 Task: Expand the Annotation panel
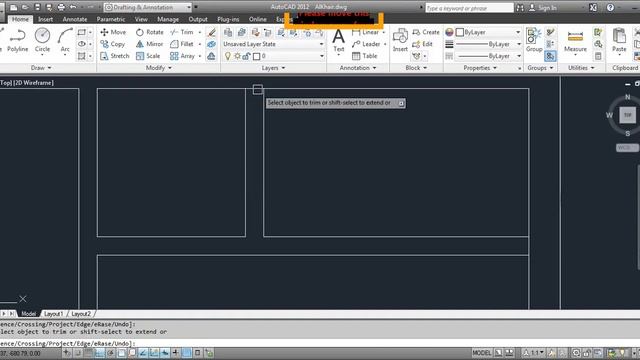coord(358,68)
